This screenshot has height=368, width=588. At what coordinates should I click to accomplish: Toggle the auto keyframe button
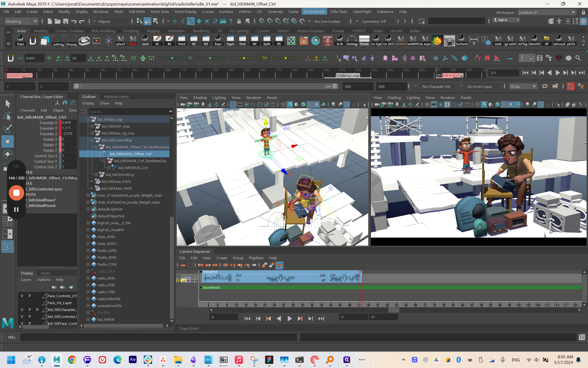571,86
